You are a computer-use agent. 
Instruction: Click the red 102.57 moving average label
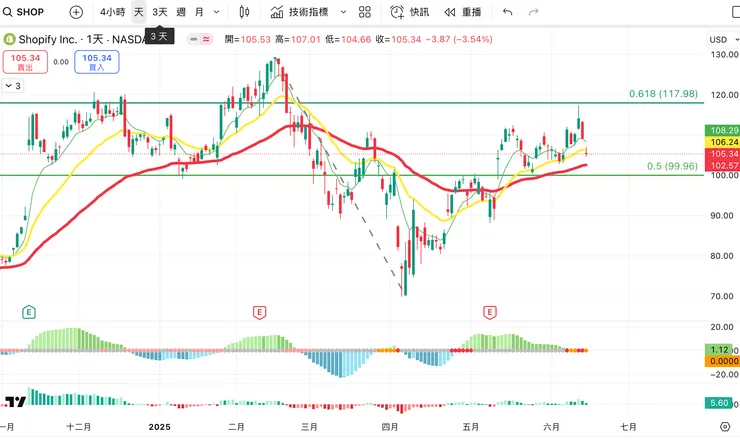click(x=722, y=166)
